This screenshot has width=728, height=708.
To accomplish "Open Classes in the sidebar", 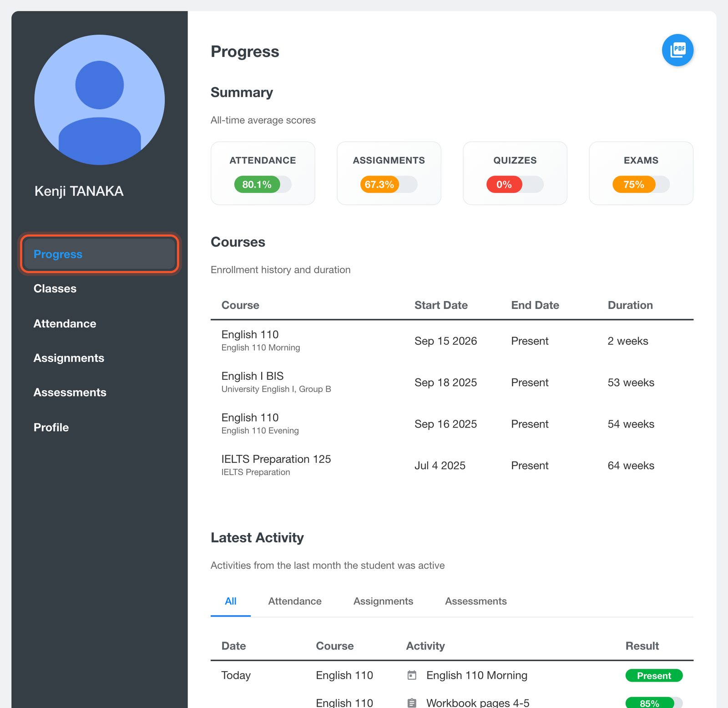I will point(55,289).
